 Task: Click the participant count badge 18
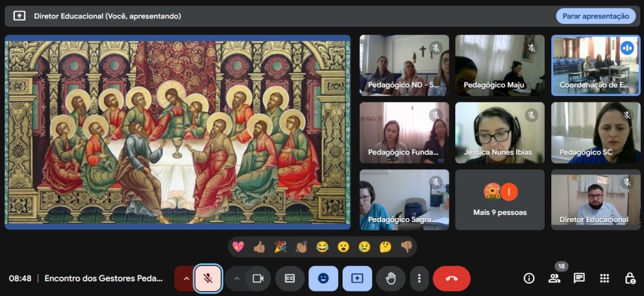point(562,266)
